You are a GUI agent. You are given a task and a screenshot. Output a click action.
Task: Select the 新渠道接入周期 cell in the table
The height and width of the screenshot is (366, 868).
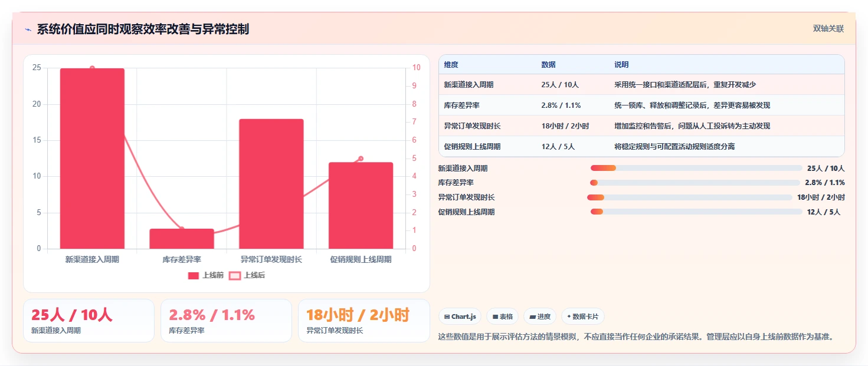[469, 85]
